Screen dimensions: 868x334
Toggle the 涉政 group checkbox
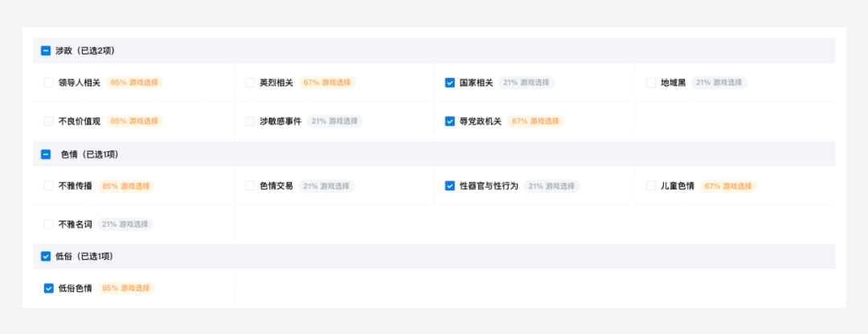(46, 51)
